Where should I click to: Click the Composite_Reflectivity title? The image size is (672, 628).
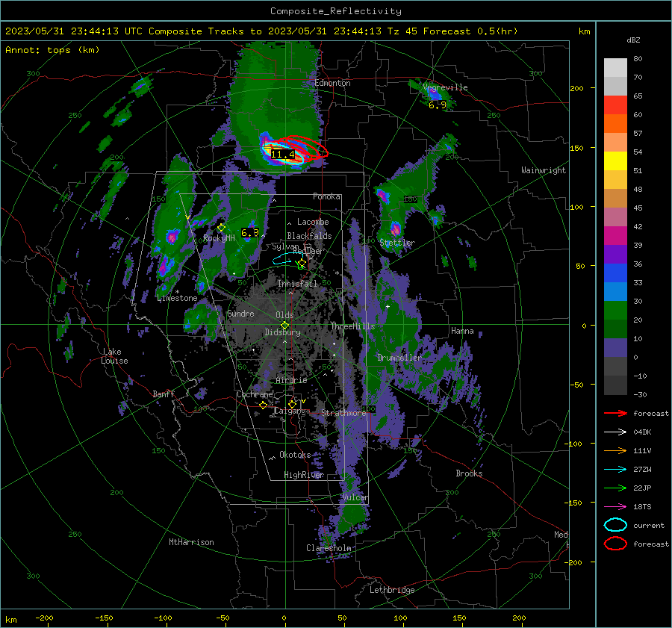pyautogui.click(x=336, y=11)
